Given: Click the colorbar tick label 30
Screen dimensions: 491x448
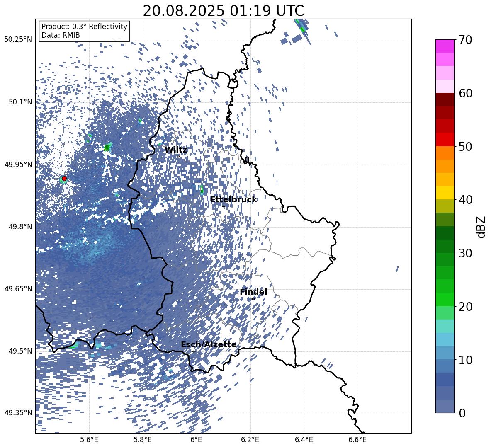Looking at the screenshot, I should pos(465,253).
